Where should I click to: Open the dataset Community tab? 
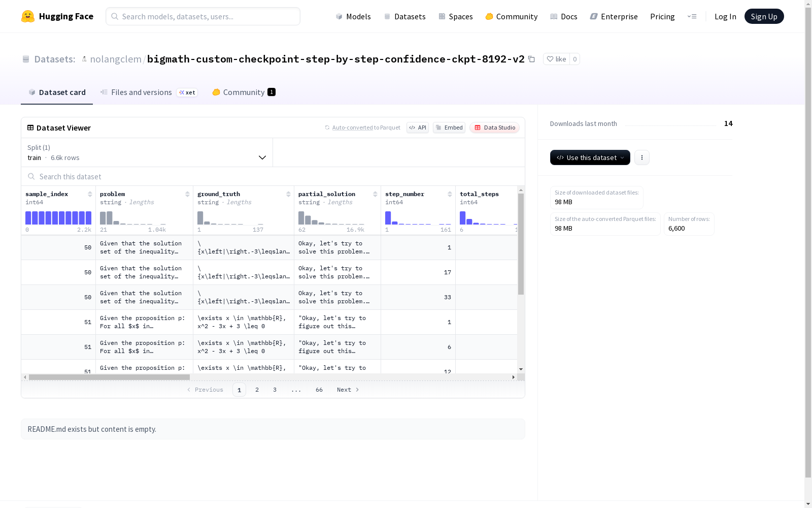244,92
